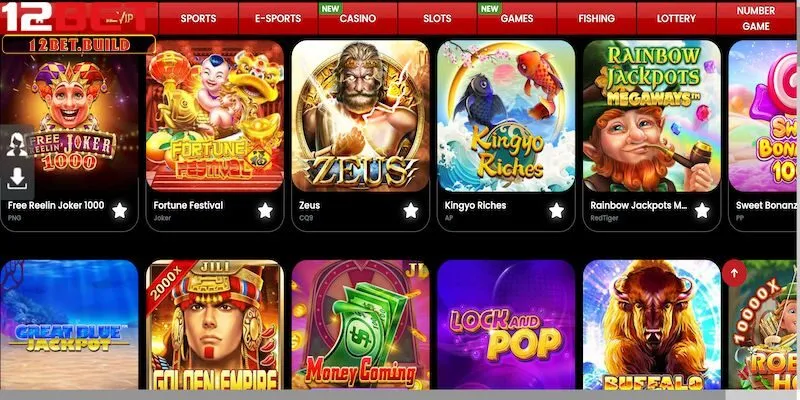Open the Fishing menu item
The height and width of the screenshot is (400, 800).
pyautogui.click(x=596, y=18)
